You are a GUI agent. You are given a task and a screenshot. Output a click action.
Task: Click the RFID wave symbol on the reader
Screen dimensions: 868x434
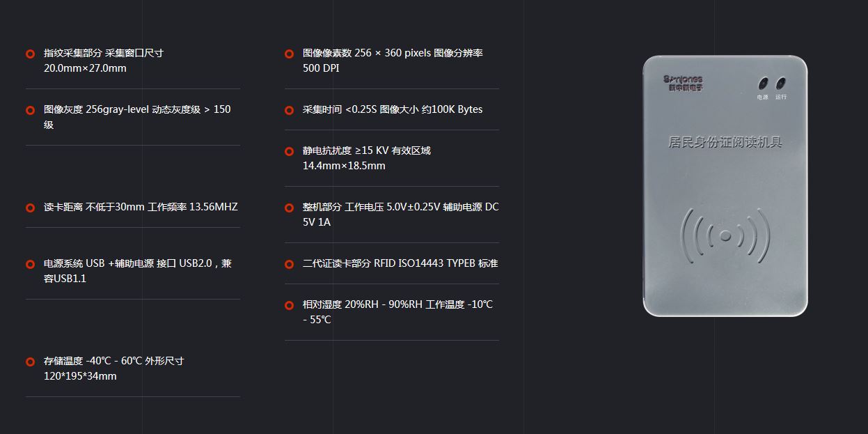(725, 235)
